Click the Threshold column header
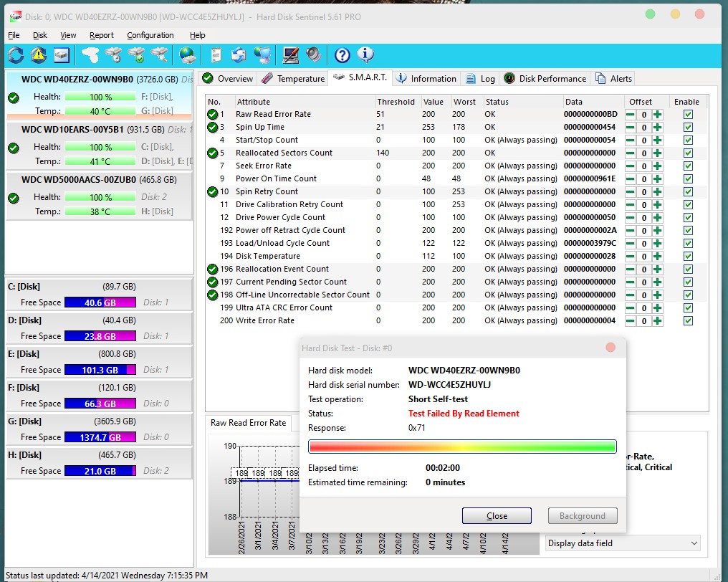 pyautogui.click(x=396, y=102)
